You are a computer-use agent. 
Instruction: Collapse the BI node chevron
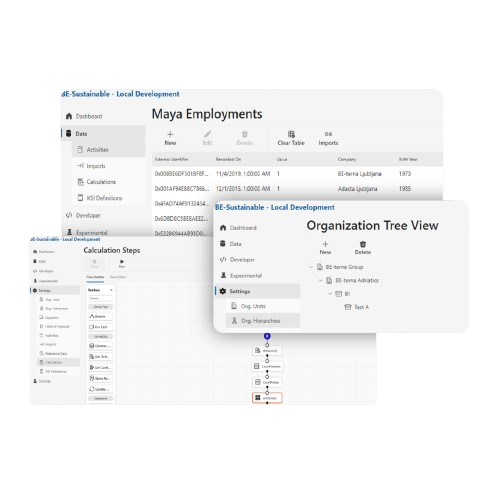[330, 294]
